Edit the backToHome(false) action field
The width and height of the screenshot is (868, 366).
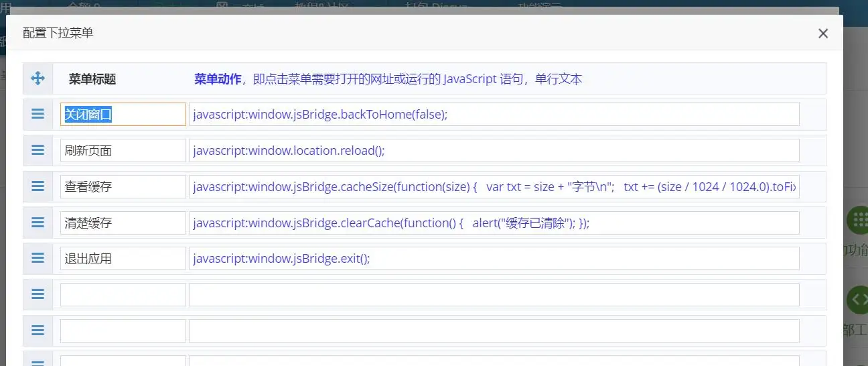tap(494, 114)
